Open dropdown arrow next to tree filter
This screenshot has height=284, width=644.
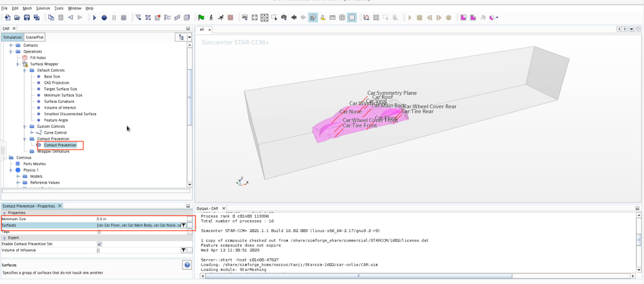point(190,38)
